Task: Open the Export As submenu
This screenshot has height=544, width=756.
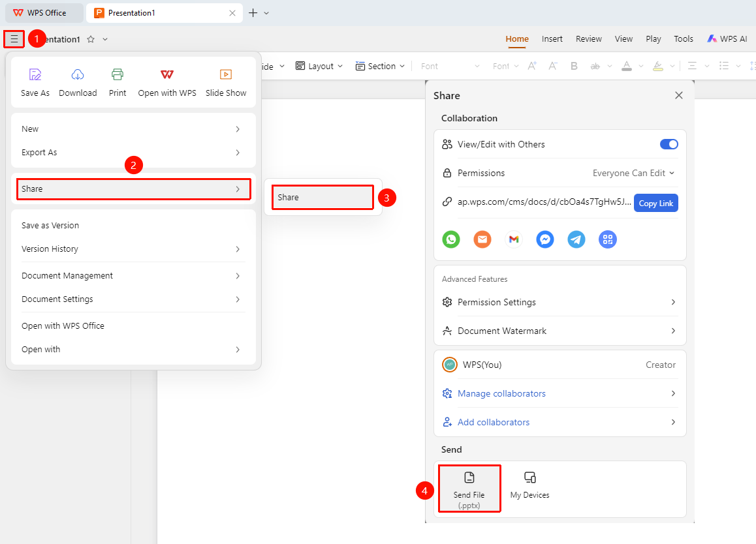Action: coord(134,152)
